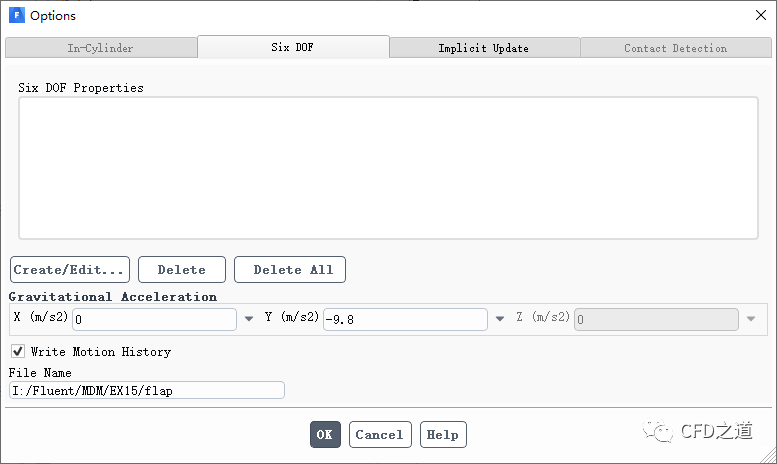Confirm settings with the OK button
The height and width of the screenshot is (464, 777).
[x=324, y=435]
